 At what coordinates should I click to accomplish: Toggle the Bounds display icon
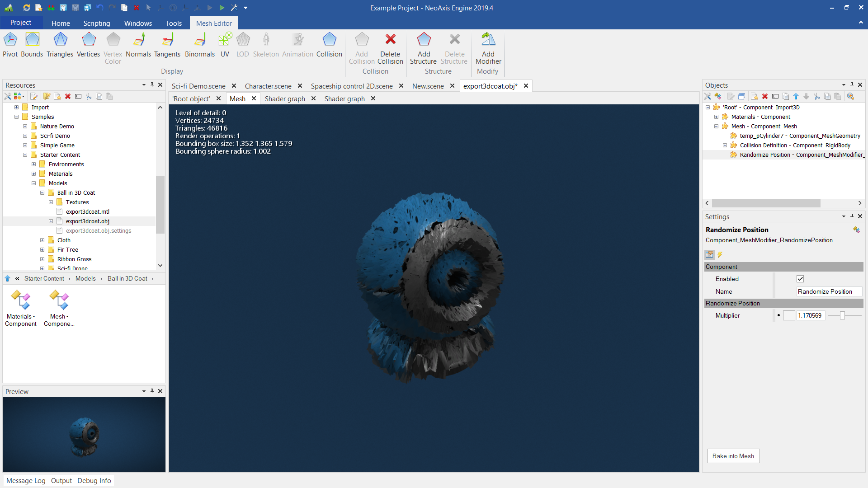pyautogui.click(x=32, y=40)
